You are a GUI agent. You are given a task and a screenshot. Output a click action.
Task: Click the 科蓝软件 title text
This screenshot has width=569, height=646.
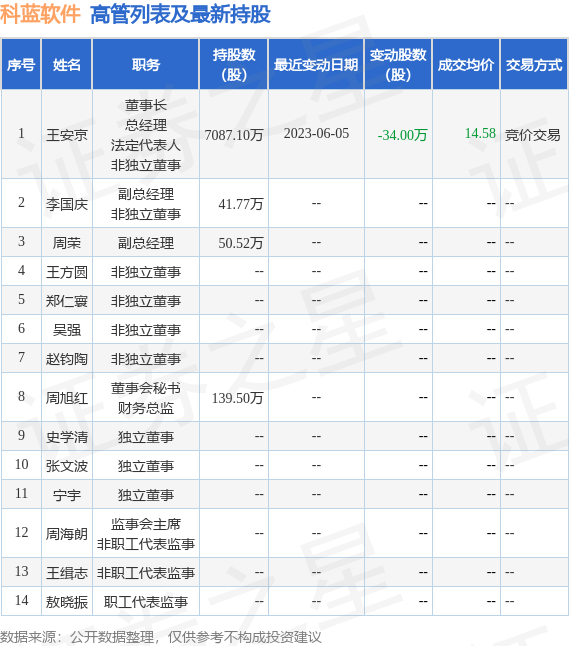(40, 14)
